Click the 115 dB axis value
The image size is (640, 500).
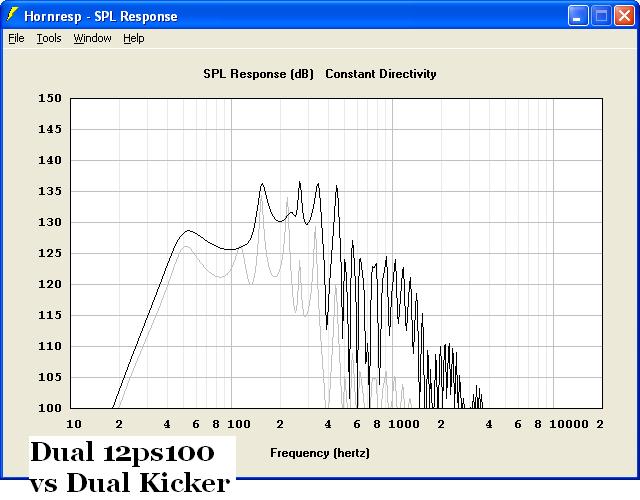[50, 316]
